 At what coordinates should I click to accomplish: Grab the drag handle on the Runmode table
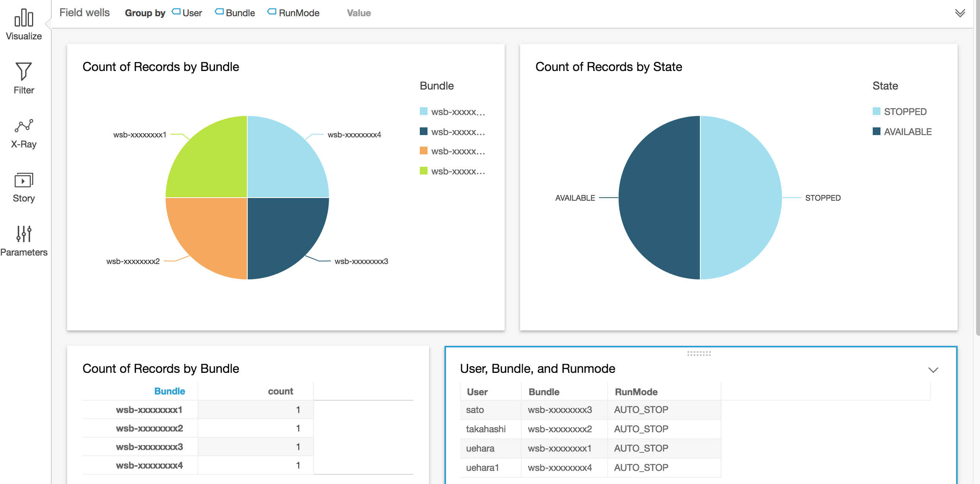point(699,353)
